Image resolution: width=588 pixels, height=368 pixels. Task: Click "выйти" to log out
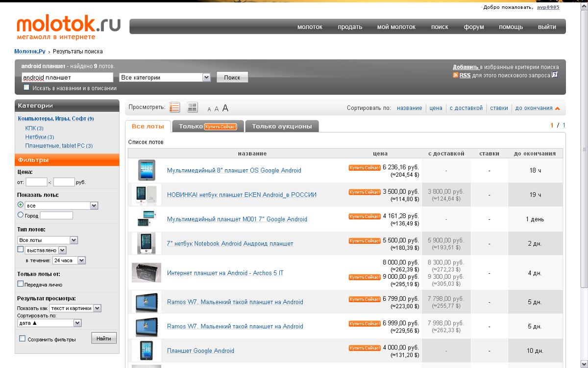(x=547, y=27)
